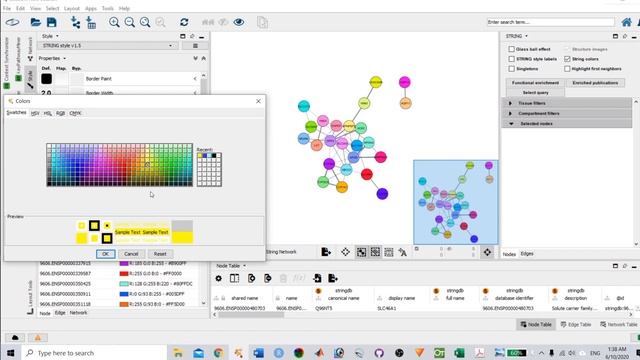Toggle navigator bird's-eye view icon
The width and height of the screenshot is (640, 360).
click(487, 252)
